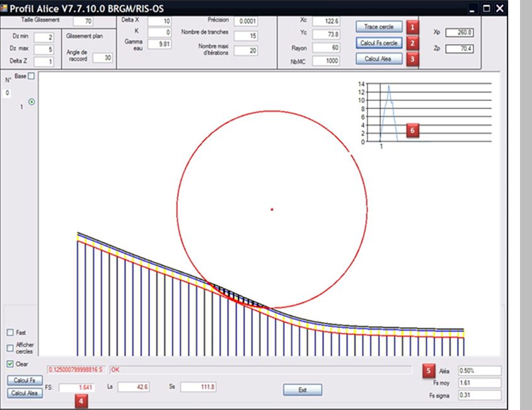The height and width of the screenshot is (410, 532).
Task: Select the green radio button for layer 1
Action: pos(32,102)
